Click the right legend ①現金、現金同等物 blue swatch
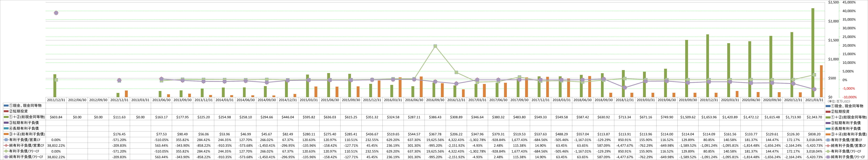Screen dimensions: 868x160 tap(828, 106)
